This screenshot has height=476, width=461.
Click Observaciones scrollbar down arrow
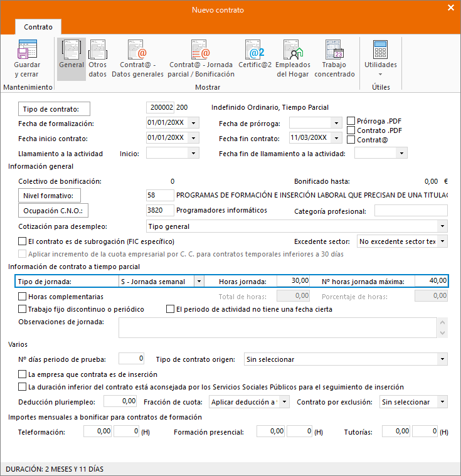tap(442, 333)
